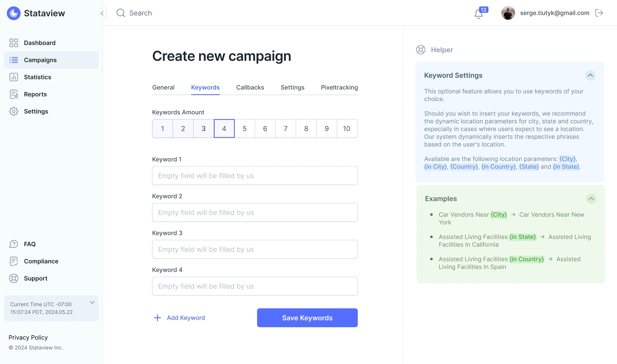Click the Save Keywords button

point(307,318)
